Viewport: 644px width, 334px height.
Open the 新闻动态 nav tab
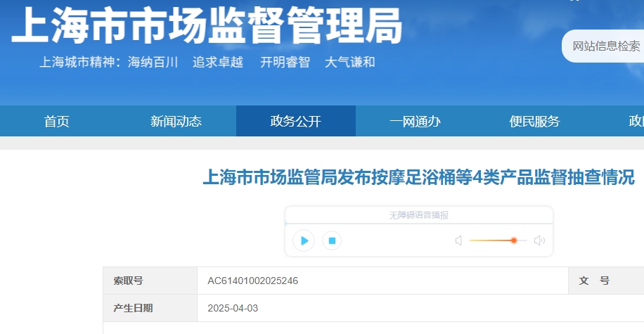(176, 121)
